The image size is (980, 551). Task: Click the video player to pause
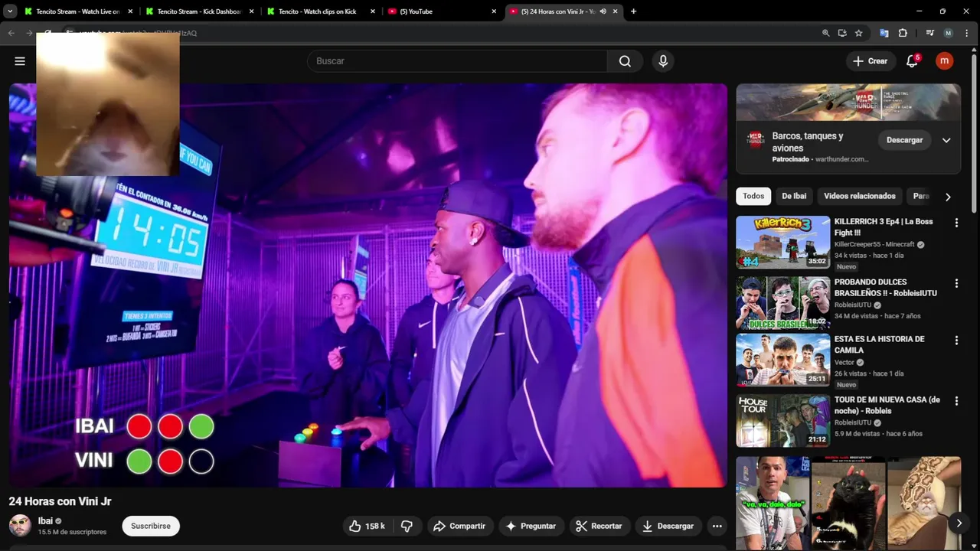tap(368, 285)
